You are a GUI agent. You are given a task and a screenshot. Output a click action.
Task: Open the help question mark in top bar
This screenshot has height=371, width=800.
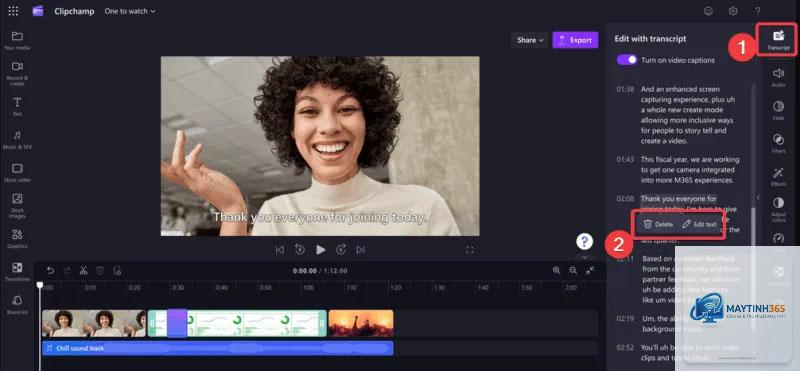[758, 11]
